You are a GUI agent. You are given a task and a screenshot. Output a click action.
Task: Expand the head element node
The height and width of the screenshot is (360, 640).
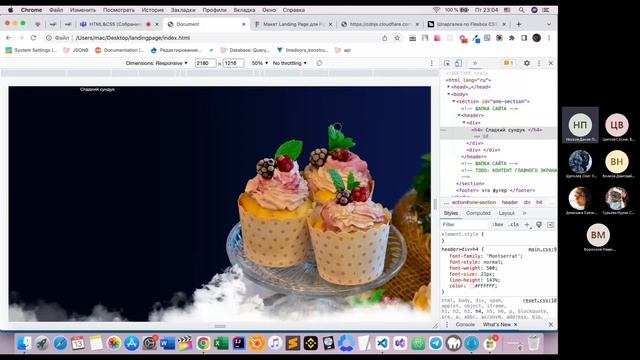pyautogui.click(x=449, y=87)
